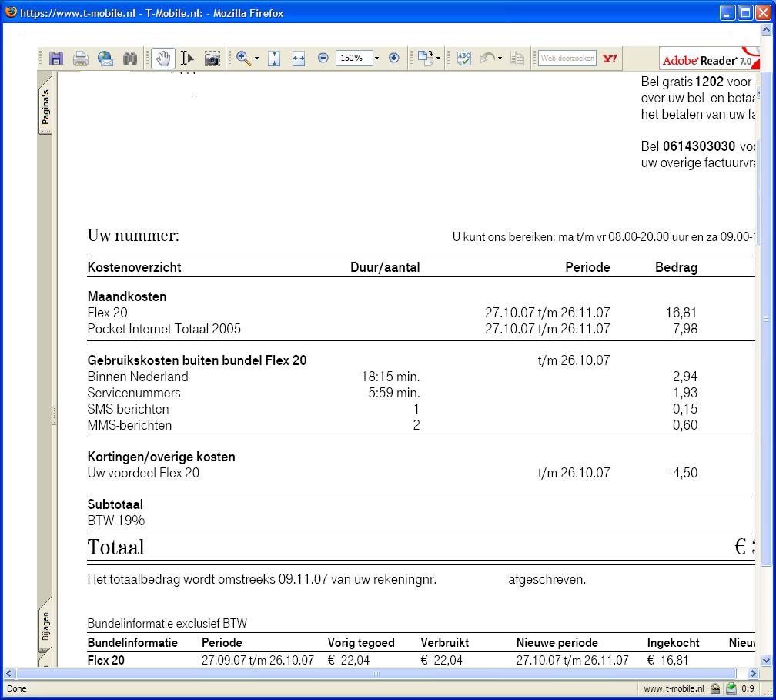Click the vertical scrollbar thumb
The height and width of the screenshot is (700, 776).
pos(766,318)
